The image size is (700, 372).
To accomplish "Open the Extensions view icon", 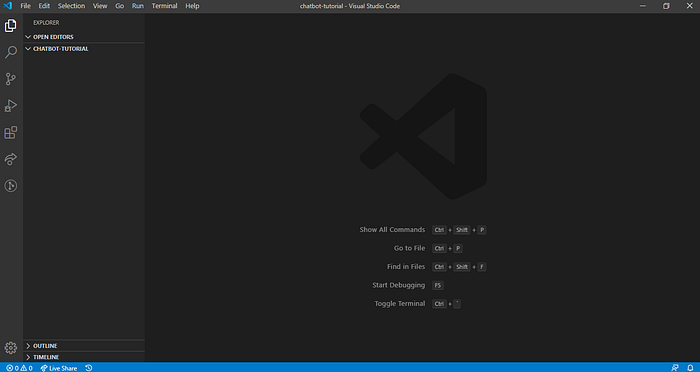I will click(x=11, y=133).
